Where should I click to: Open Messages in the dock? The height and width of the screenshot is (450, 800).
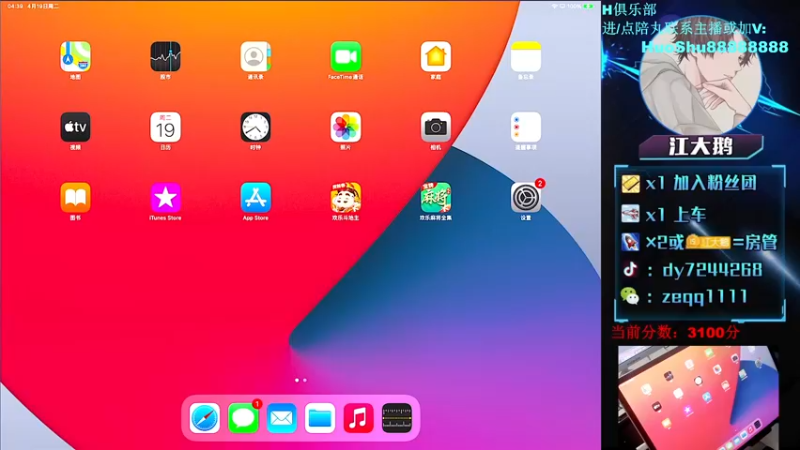pyautogui.click(x=243, y=418)
